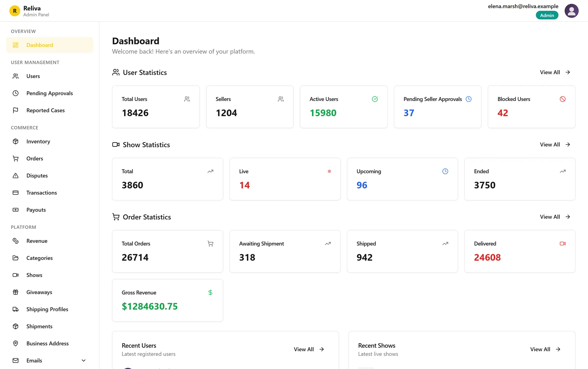Click View All in Recent Shows panel
Image resolution: width=588 pixels, height=369 pixels.
coord(545,349)
